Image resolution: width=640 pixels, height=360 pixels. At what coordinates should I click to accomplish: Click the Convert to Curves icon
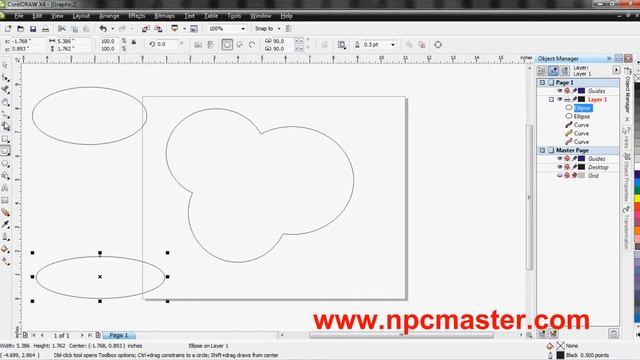click(438, 44)
